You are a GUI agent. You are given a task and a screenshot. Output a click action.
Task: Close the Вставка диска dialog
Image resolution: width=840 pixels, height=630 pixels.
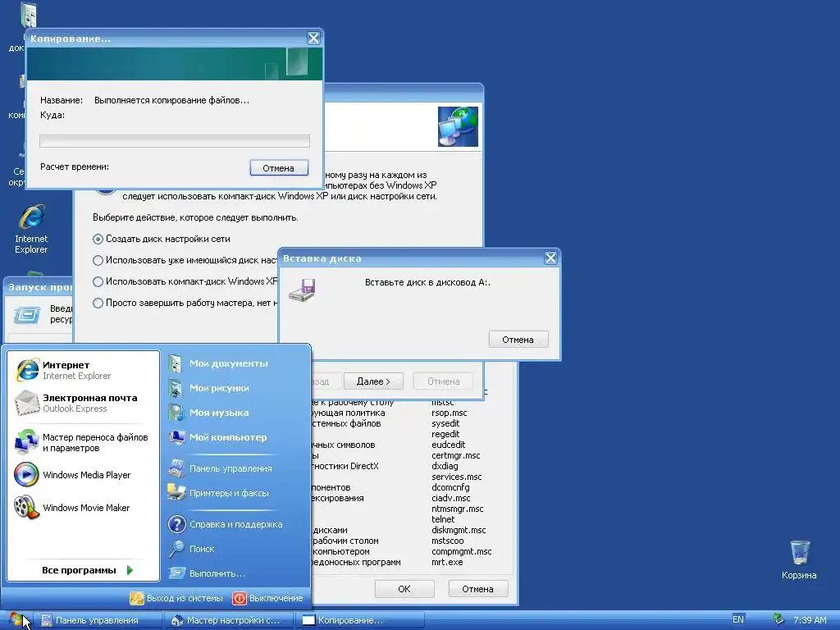coord(550,258)
